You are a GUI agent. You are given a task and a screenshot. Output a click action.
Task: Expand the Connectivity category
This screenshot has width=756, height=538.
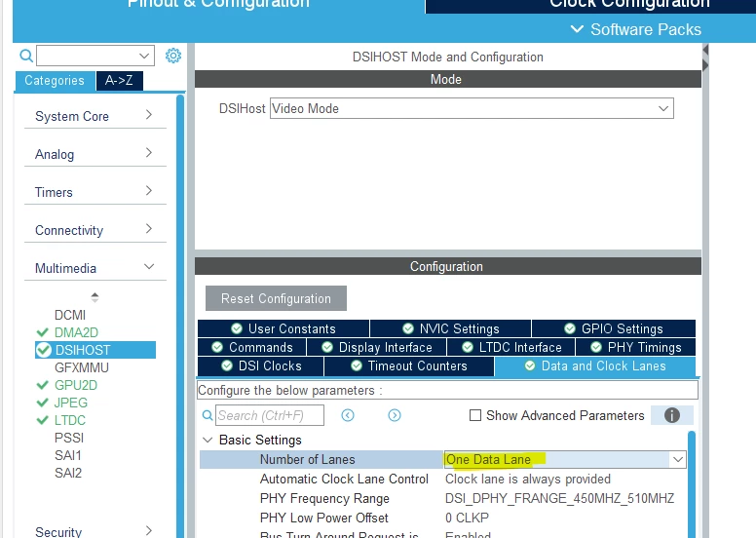coord(94,230)
